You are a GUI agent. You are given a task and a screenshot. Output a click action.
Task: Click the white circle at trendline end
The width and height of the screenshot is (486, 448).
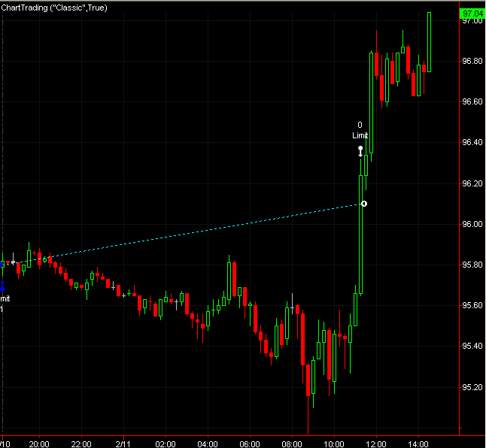tap(364, 204)
